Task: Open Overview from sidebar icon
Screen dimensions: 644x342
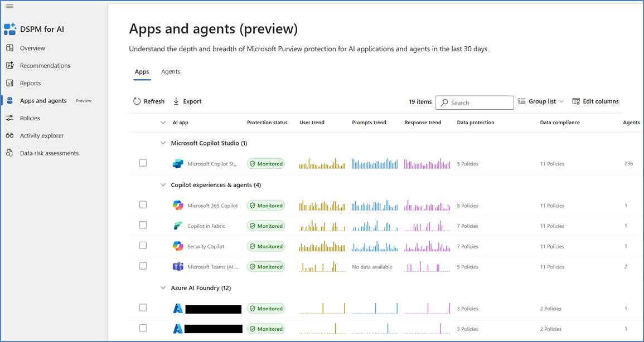Action: click(x=9, y=48)
